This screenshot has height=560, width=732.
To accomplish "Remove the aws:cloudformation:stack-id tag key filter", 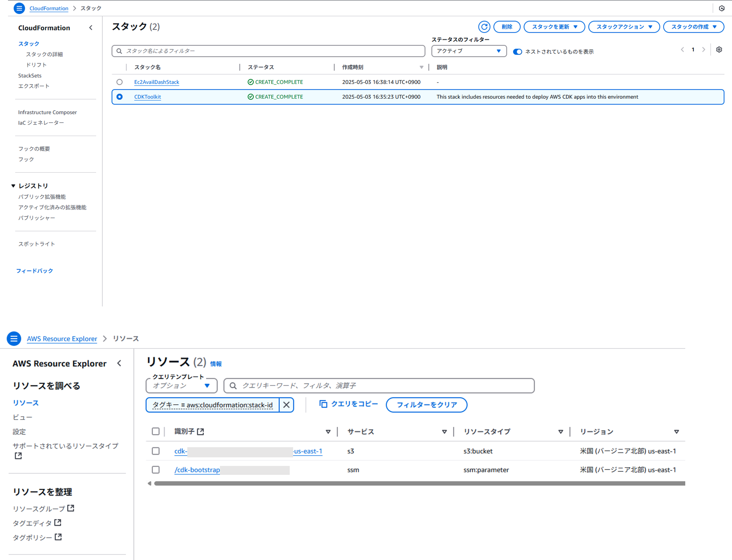I will 286,405.
